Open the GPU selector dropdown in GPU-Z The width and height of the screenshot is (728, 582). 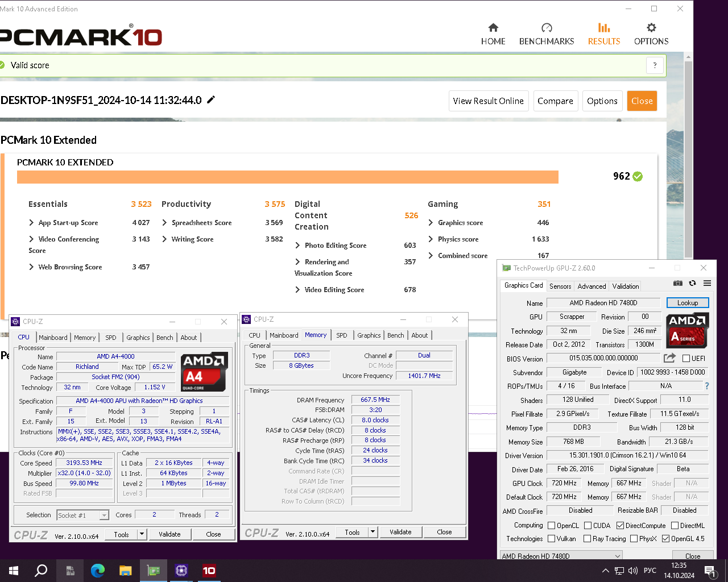click(561, 556)
